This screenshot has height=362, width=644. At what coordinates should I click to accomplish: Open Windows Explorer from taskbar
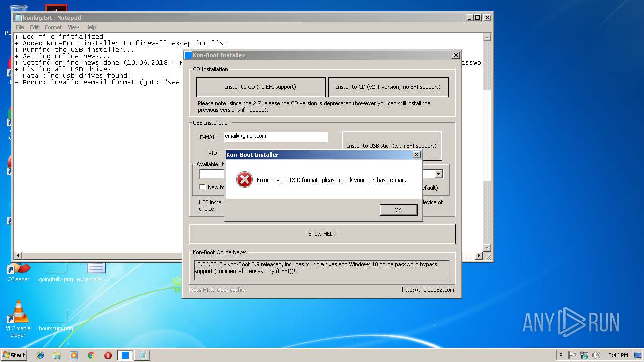click(57, 355)
